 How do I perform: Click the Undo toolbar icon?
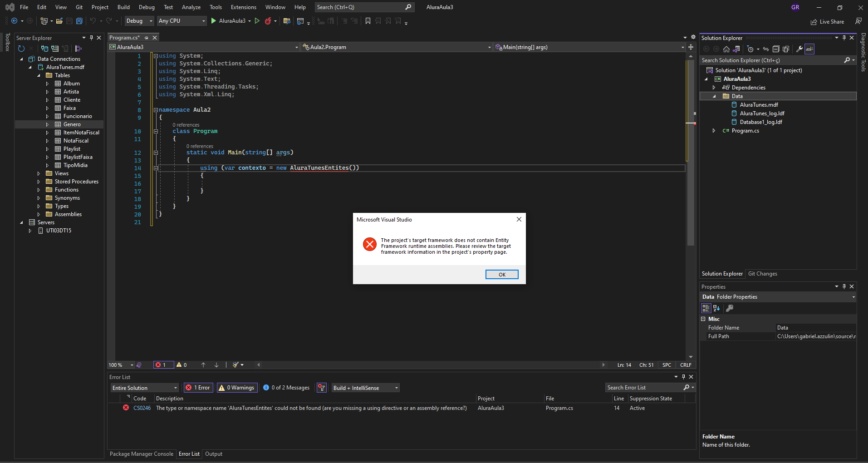point(93,21)
